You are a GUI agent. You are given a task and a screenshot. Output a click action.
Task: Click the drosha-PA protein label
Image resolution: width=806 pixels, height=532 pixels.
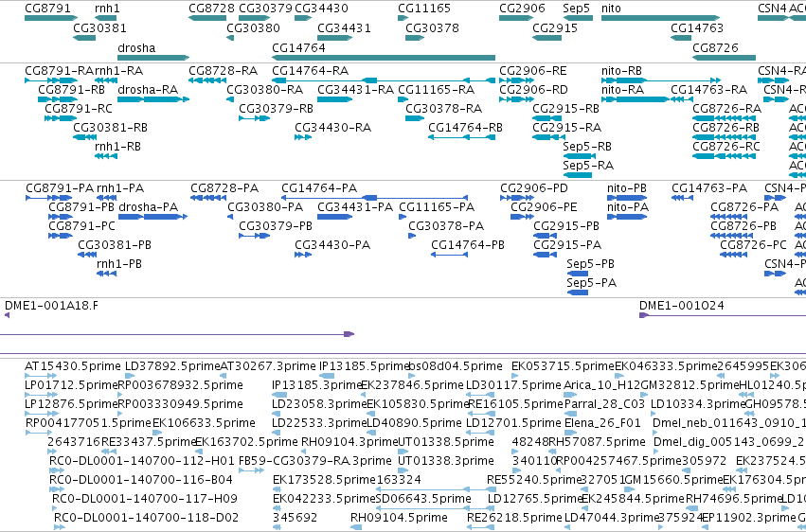click(148, 207)
